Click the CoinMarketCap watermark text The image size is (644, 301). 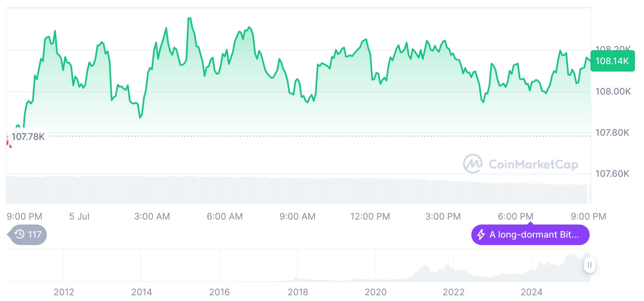coord(533,164)
